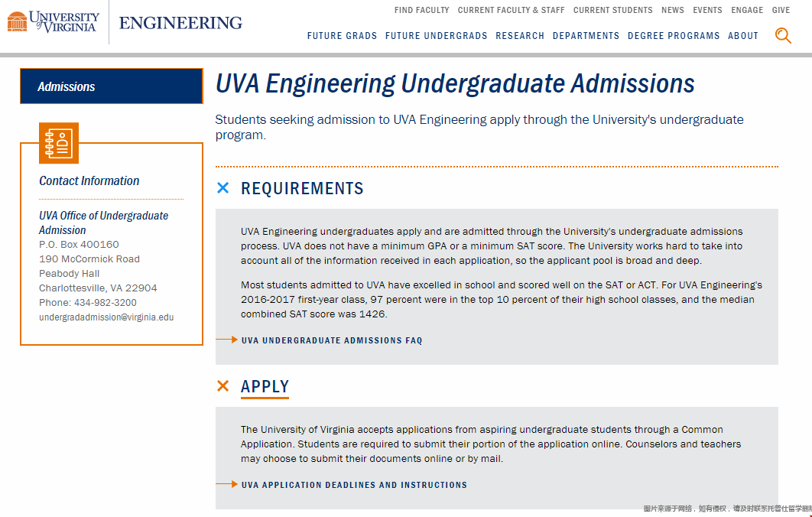This screenshot has width=812, height=517.
Task: Click the orange search magnifier icon
Action: 783,35
